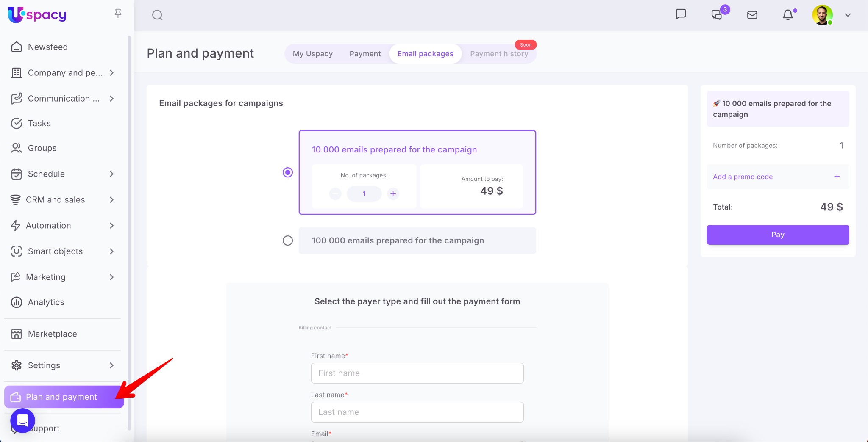Open the user profile dropdown arrow
The image size is (868, 442).
(848, 15)
